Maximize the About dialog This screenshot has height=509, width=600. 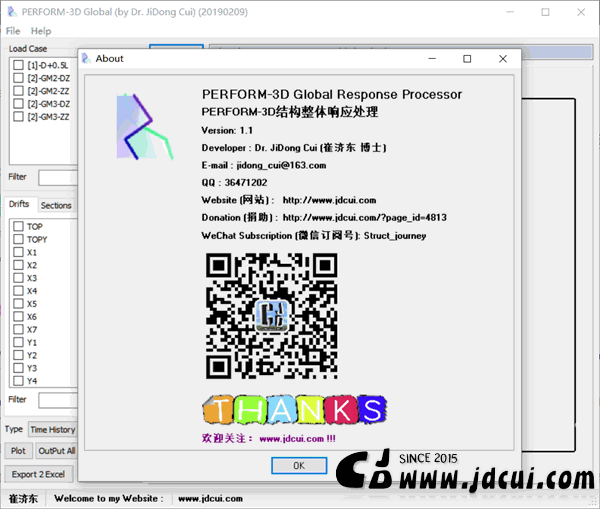coord(467,59)
